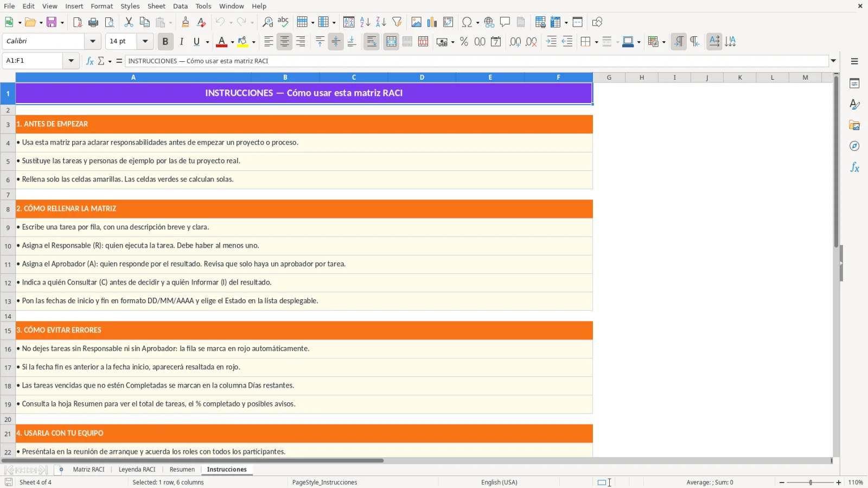
Task: Click Increase Indent icon
Action: [x=551, y=42]
